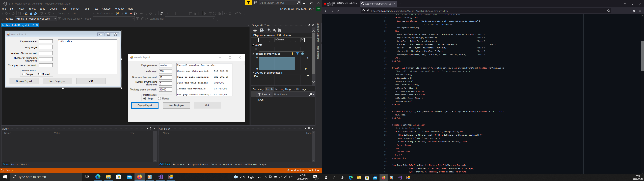The height and width of the screenshot is (181, 644).
Task: Open the Filter dropdown in the Events tab
Action: tap(264, 94)
